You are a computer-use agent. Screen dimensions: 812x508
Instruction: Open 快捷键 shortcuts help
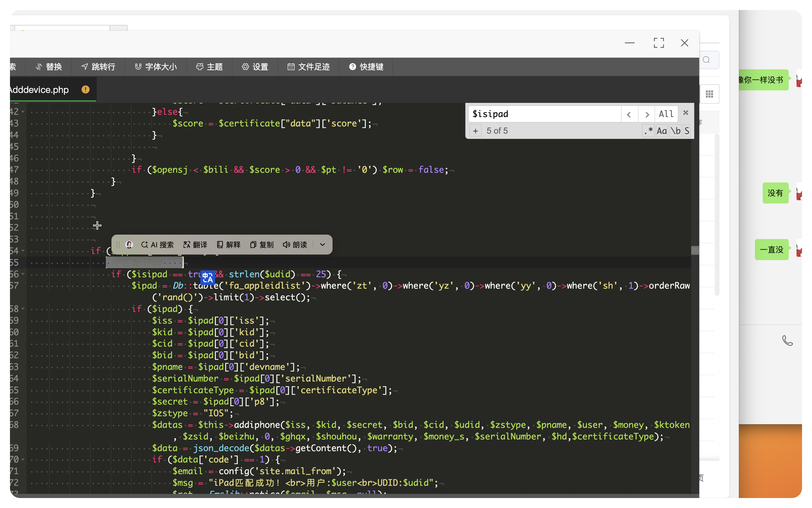pyautogui.click(x=366, y=67)
